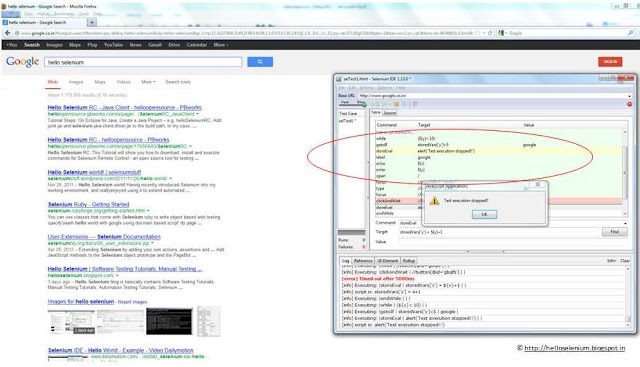Open News from Google black bar
Viewport: 640px width, 367px height.
click(x=136, y=45)
